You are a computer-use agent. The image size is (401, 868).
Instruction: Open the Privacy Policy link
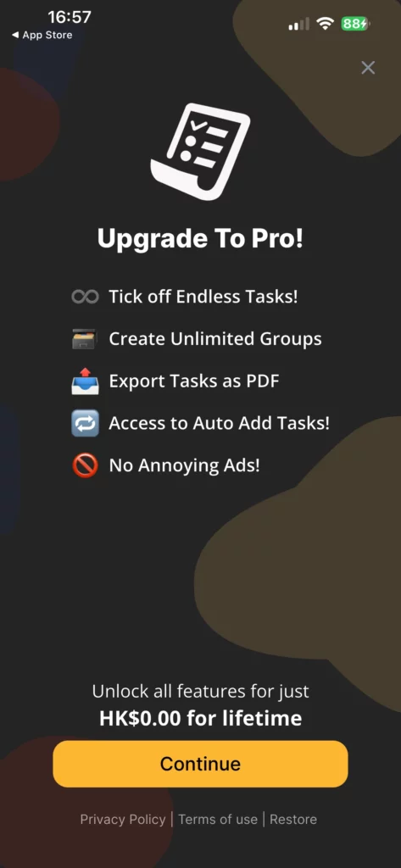(123, 820)
